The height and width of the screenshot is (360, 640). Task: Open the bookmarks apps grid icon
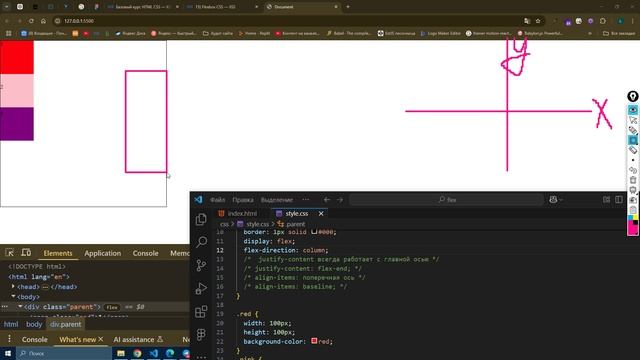pyautogui.click(x=8, y=33)
